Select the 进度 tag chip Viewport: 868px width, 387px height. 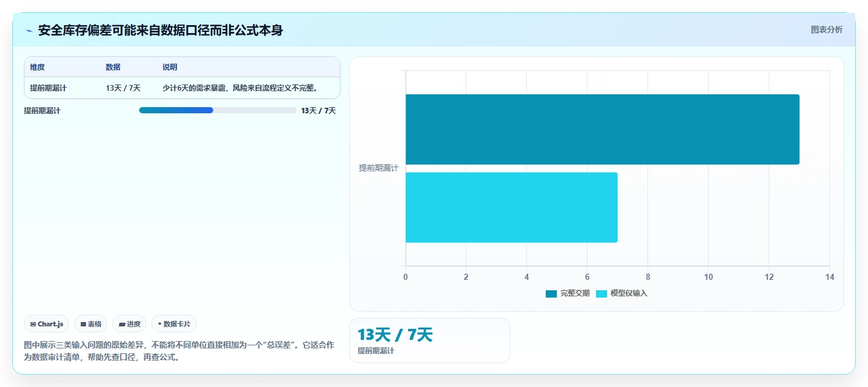click(x=129, y=324)
